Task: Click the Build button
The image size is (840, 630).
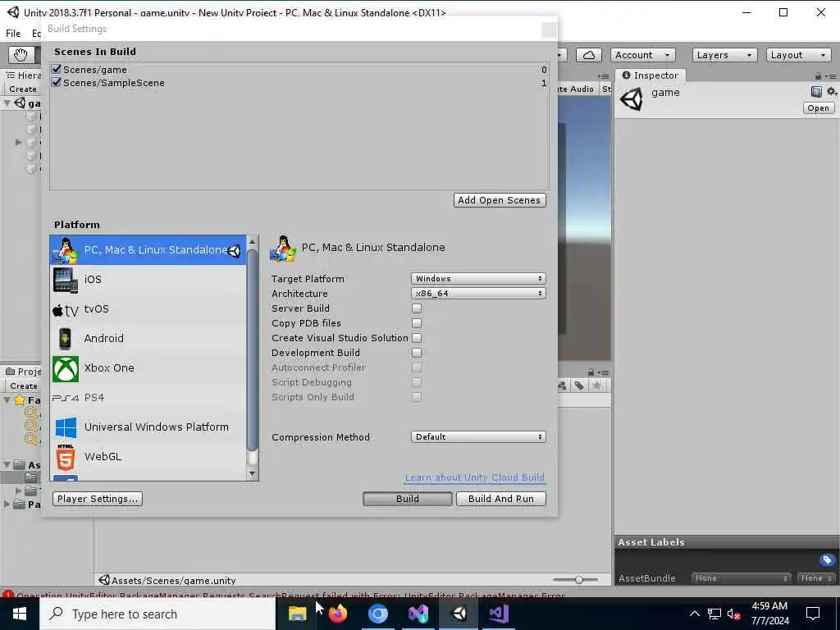Action: [407, 499]
